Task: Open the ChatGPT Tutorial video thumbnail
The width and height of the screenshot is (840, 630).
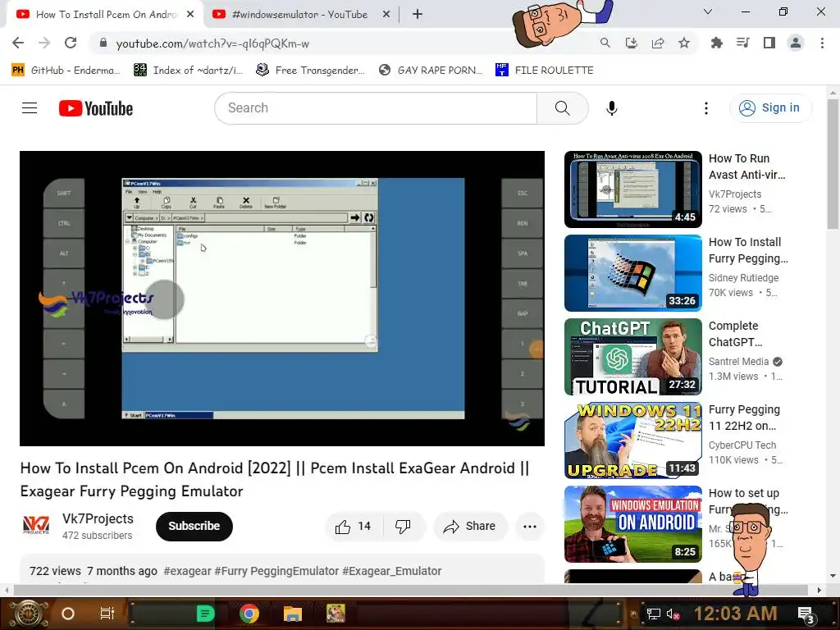Action: click(632, 357)
